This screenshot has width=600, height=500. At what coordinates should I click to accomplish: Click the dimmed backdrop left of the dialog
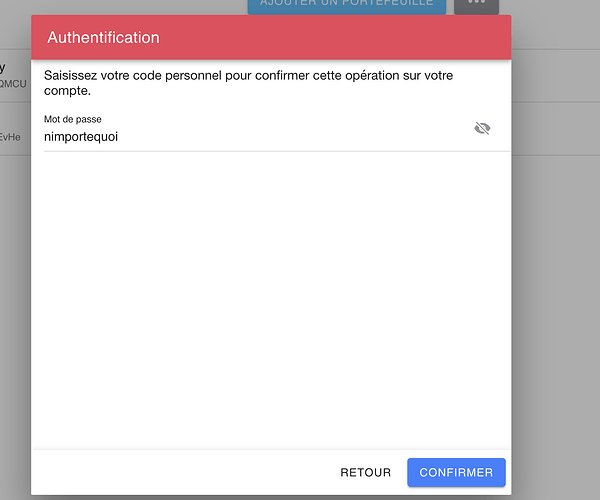click(14, 300)
